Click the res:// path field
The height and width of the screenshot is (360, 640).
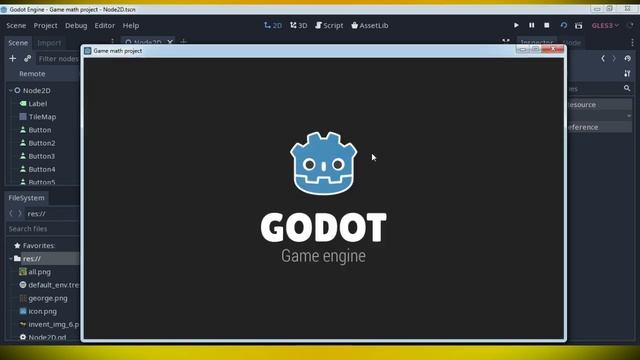[x=52, y=213]
